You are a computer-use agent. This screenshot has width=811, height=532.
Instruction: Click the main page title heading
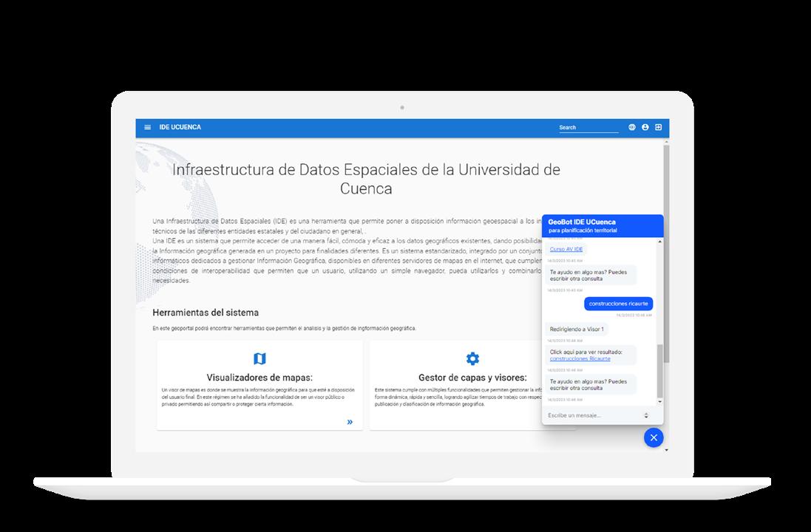(x=366, y=179)
